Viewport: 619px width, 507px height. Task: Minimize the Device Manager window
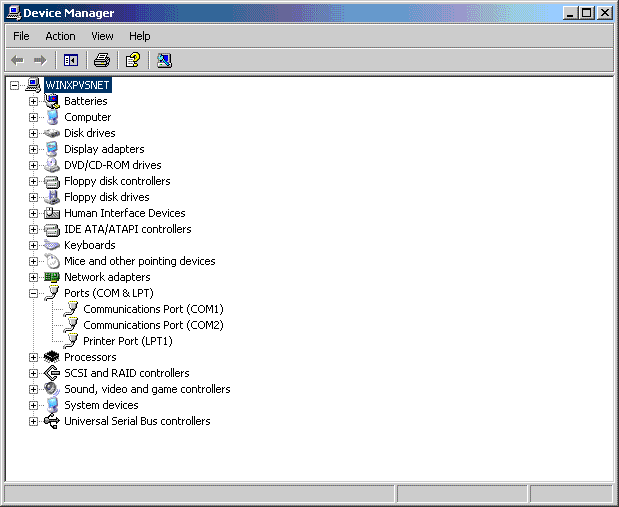[570, 13]
